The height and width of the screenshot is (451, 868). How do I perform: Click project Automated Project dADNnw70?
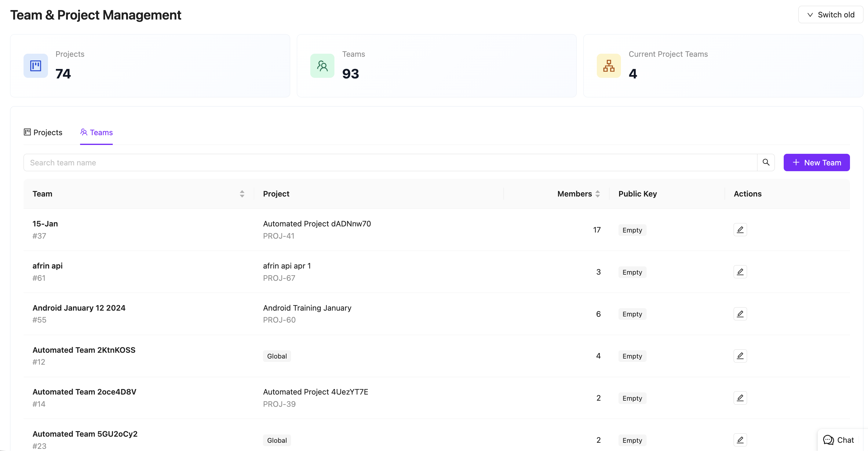click(x=317, y=224)
